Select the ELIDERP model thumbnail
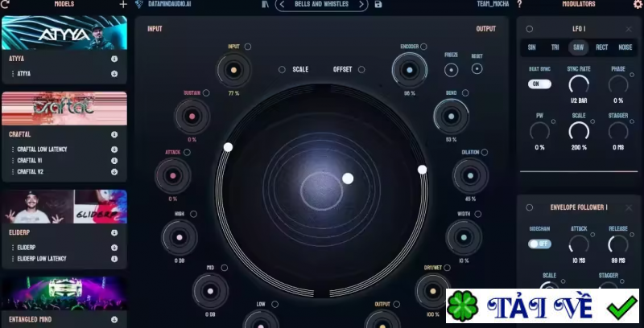Viewport: 644px width, 328px height. pos(64,207)
